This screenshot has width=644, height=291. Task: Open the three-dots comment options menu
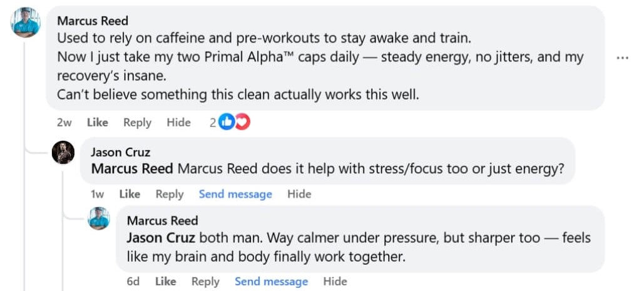622,58
